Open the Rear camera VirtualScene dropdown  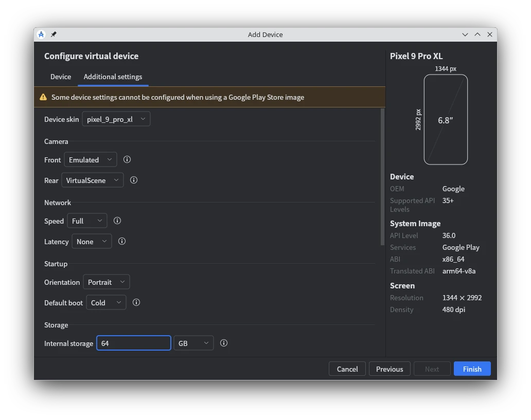[93, 180]
